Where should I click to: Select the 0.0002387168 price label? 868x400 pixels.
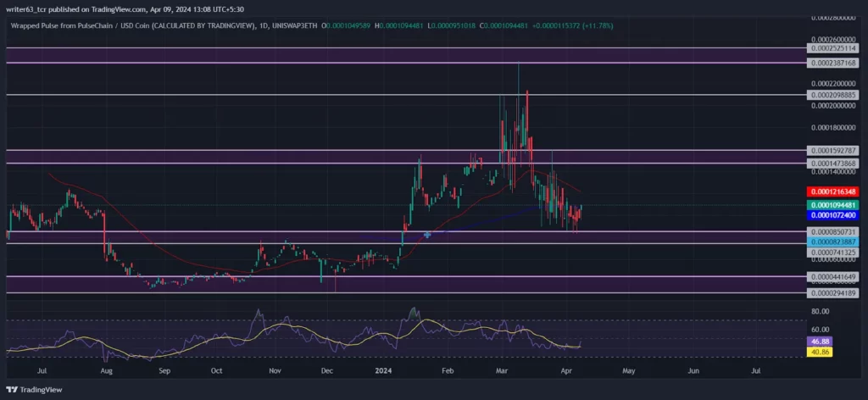click(x=833, y=63)
